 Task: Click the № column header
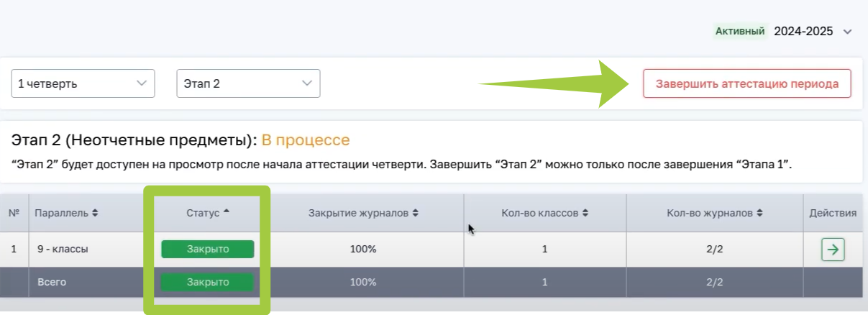coord(14,213)
